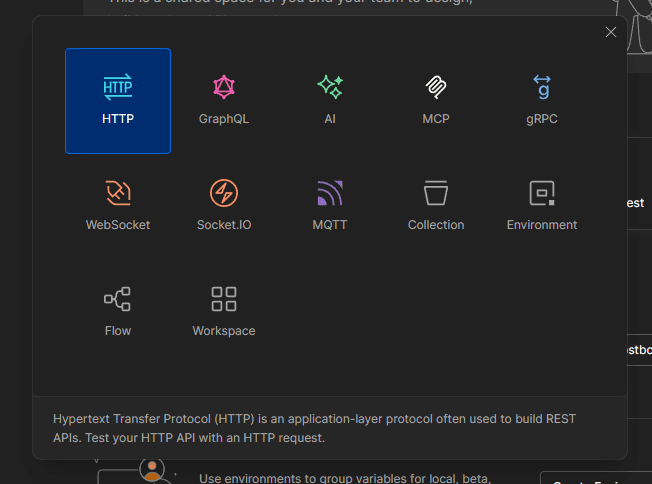This screenshot has width=652, height=484.
Task: Click the Workspace text label
Action: [224, 331]
